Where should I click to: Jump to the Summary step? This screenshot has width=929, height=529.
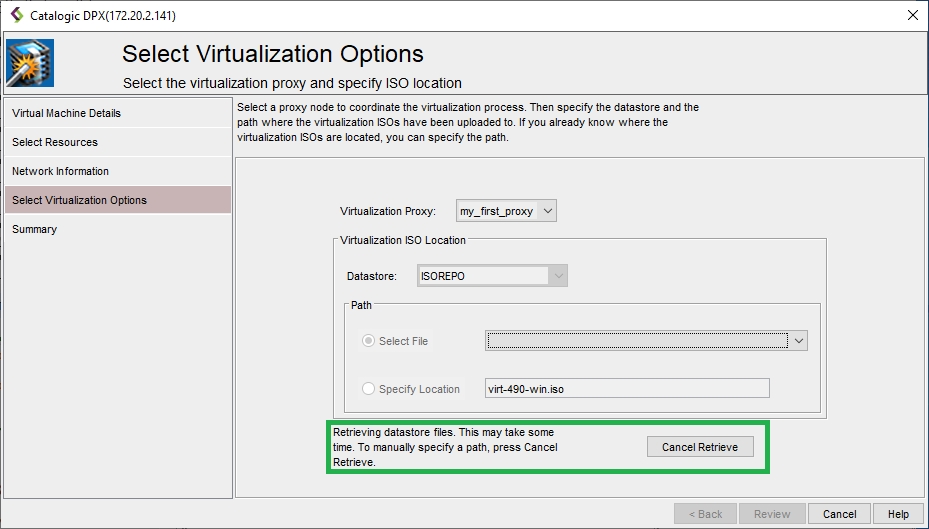coord(35,229)
